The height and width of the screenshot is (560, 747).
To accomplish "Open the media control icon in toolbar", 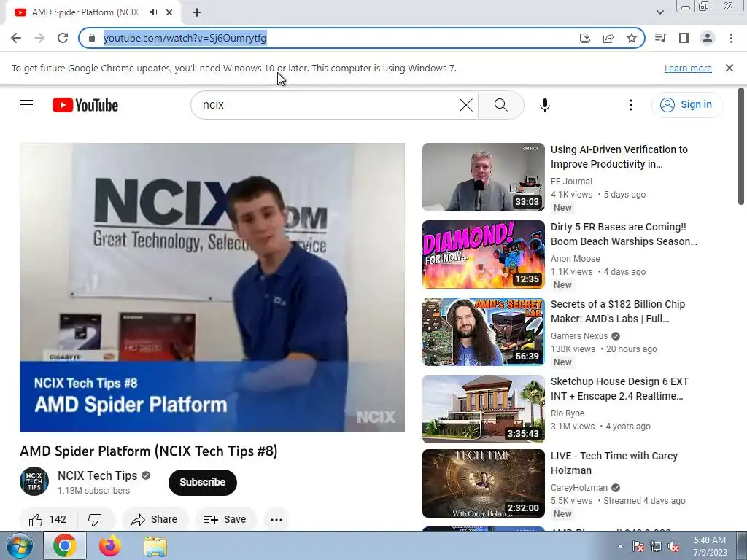I will (x=661, y=38).
